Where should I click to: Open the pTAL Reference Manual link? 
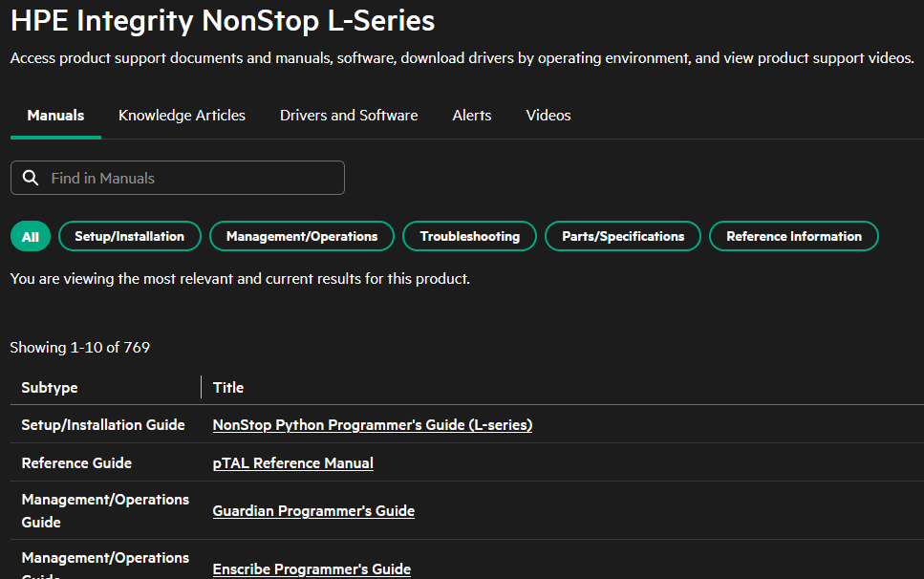point(293,463)
